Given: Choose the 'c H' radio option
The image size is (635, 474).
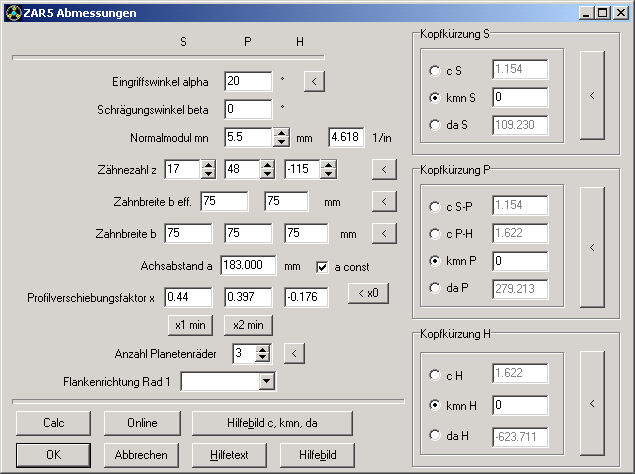Looking at the screenshot, I should pyautogui.click(x=435, y=375).
